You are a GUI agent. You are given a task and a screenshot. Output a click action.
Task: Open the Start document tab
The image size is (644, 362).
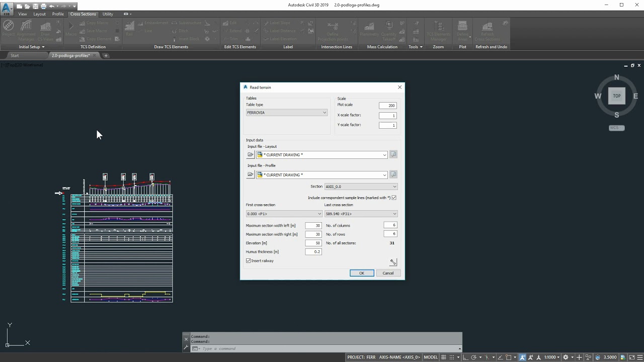[x=15, y=55]
